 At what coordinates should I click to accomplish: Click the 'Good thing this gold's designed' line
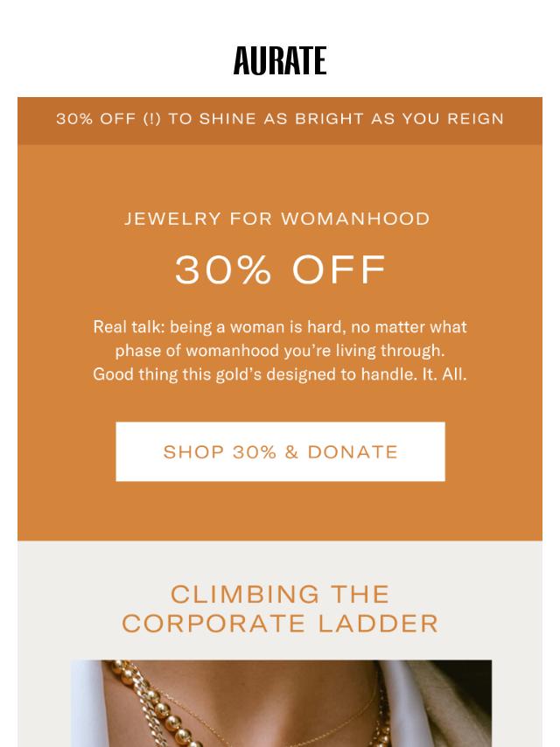click(x=280, y=374)
